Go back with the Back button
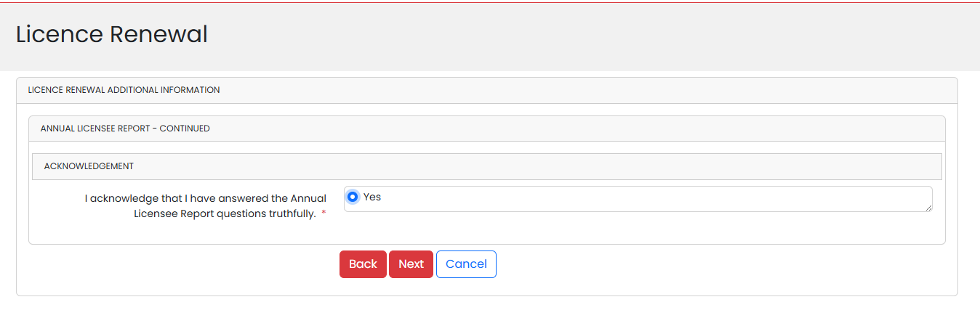The width and height of the screenshot is (980, 326). pyautogui.click(x=363, y=264)
